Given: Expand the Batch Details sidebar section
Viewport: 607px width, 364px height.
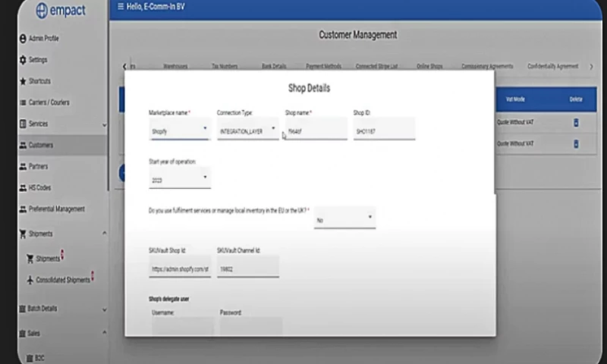Looking at the screenshot, I should (x=104, y=309).
